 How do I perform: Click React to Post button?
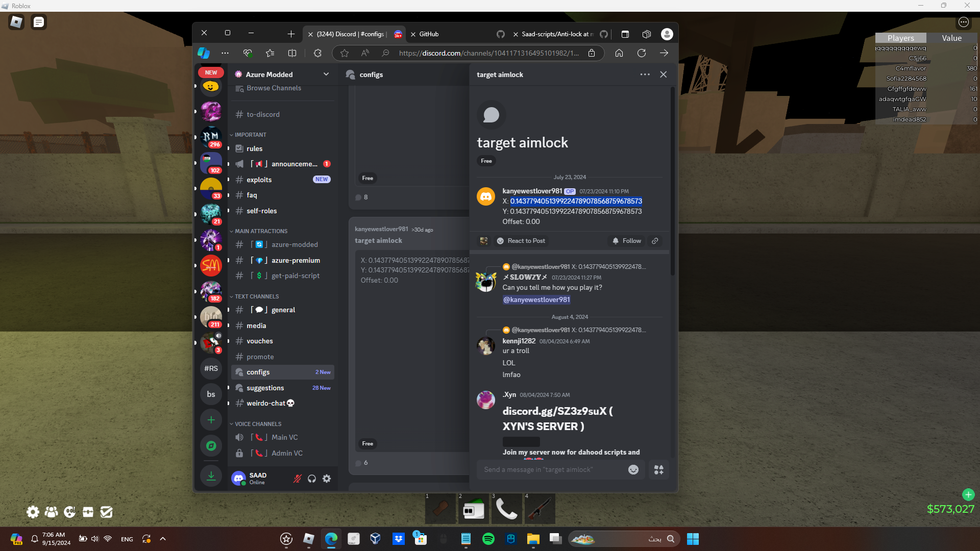click(521, 241)
